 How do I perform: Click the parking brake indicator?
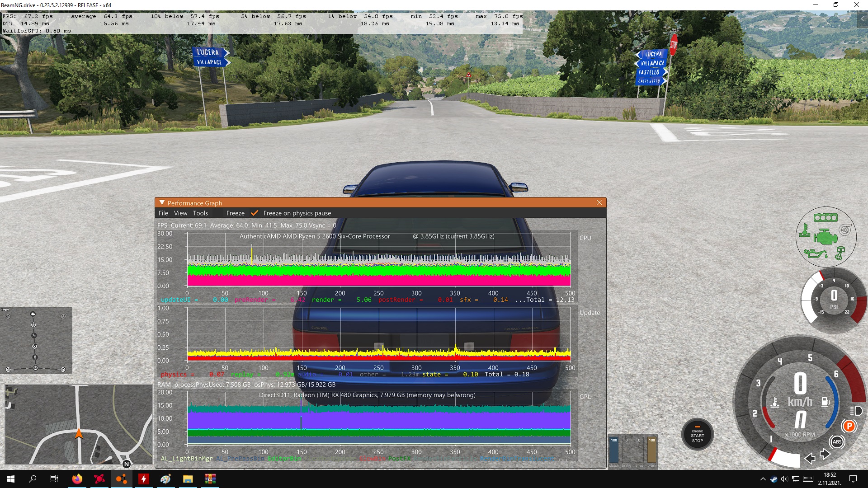[849, 426]
